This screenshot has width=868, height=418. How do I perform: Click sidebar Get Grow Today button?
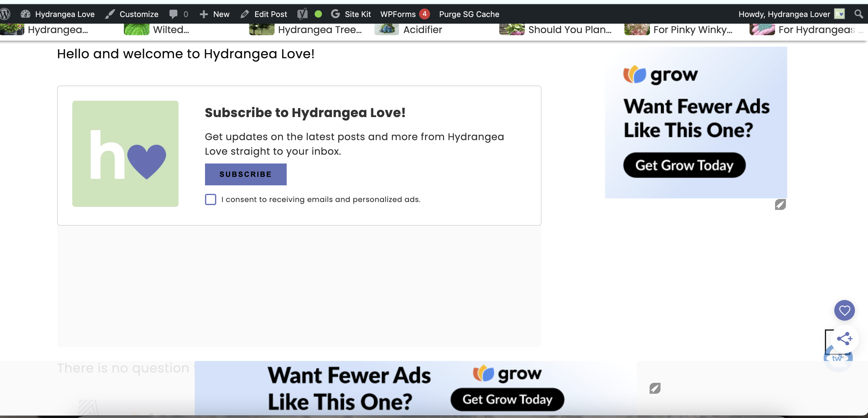(x=684, y=165)
